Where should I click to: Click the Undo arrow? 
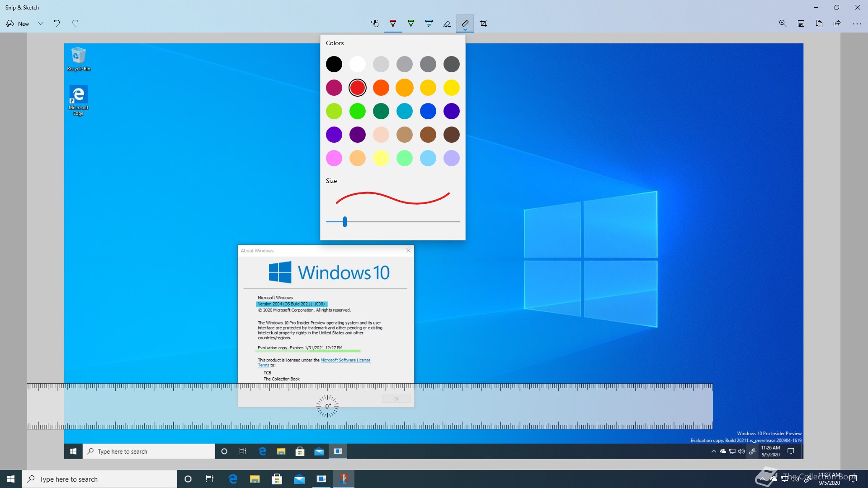(x=57, y=23)
